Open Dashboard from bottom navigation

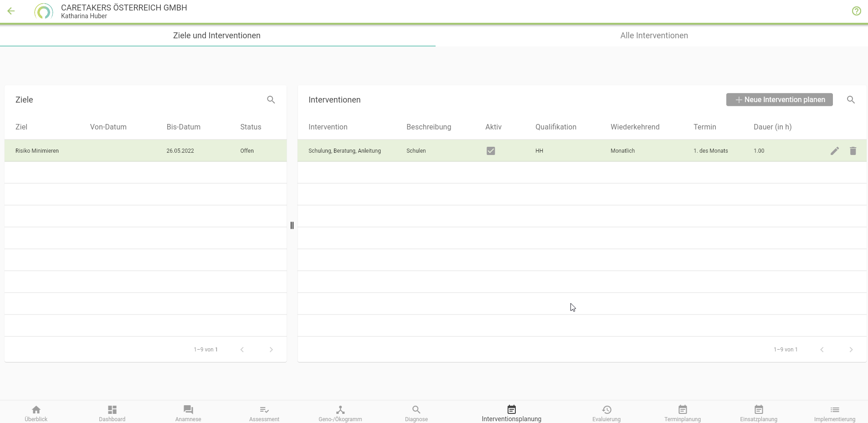tap(112, 413)
